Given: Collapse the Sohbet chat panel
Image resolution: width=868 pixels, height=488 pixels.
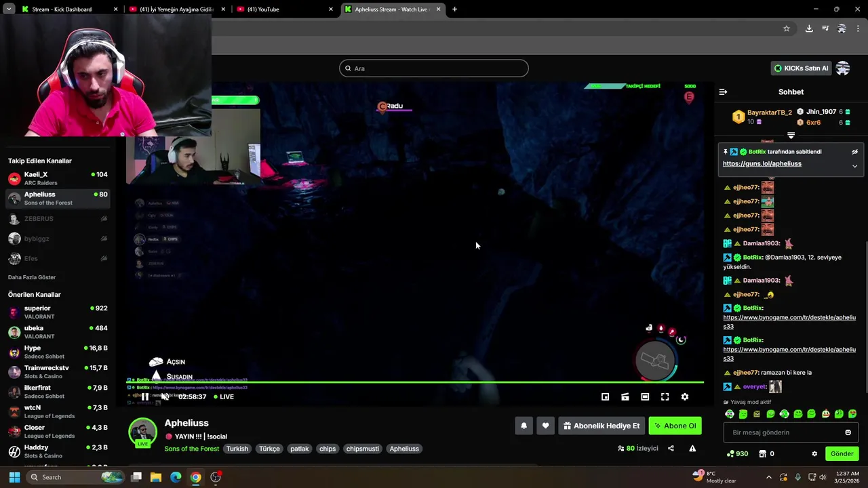Looking at the screenshot, I should pos(723,91).
